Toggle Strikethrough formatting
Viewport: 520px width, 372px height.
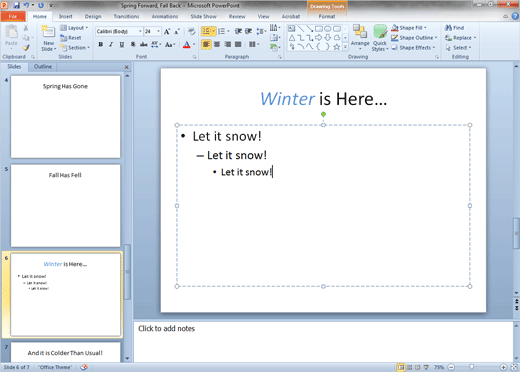coord(143,44)
